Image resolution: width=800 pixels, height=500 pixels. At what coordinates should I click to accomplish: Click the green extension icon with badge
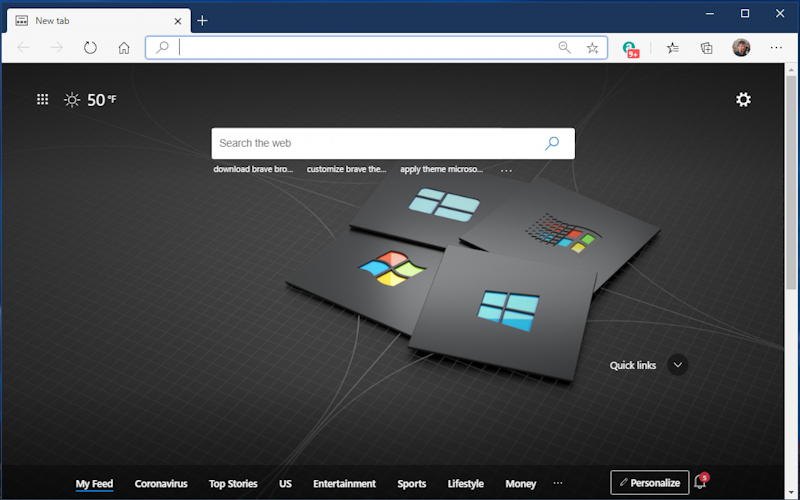(630, 47)
